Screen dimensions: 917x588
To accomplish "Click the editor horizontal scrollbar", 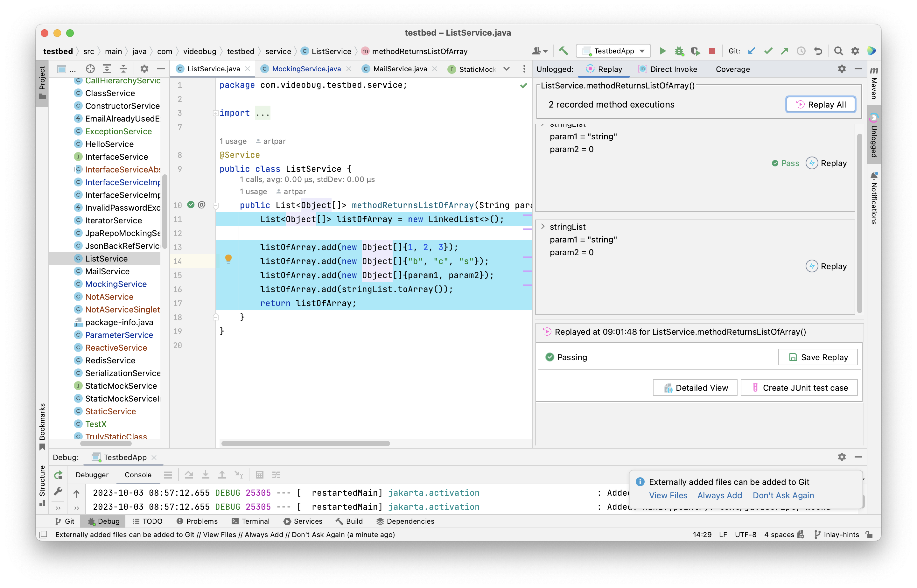I will click(305, 443).
